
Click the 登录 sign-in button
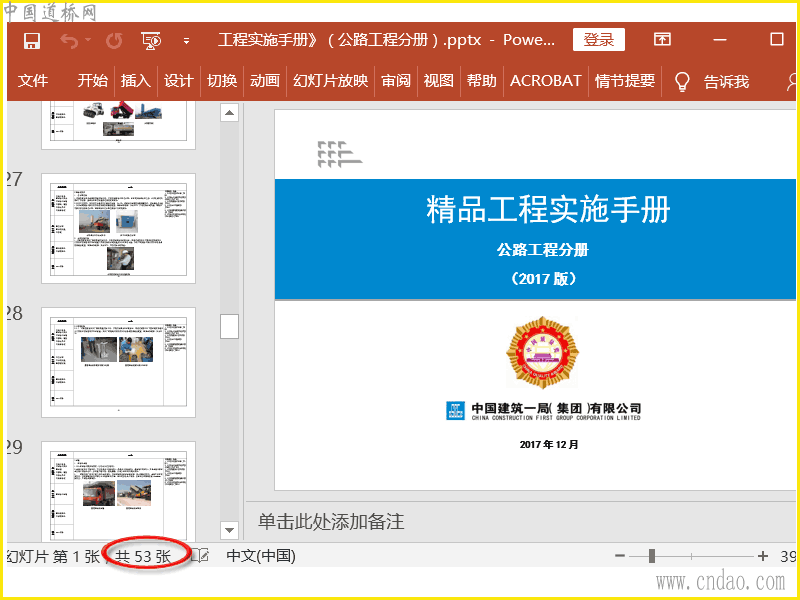coord(599,39)
